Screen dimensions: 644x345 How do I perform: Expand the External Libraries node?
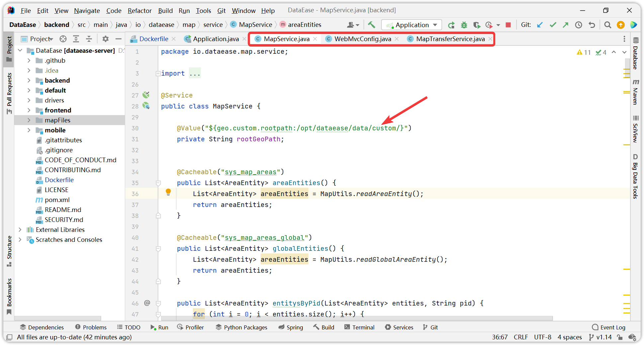pyautogui.click(x=20, y=230)
